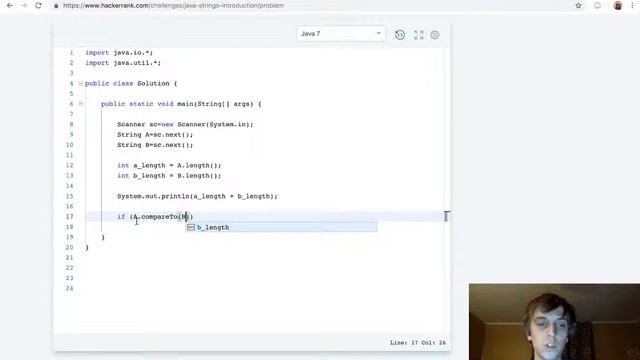Screen dimensions: 640x360
Task: Open the Java 7 language dropdown
Action: click(341, 33)
